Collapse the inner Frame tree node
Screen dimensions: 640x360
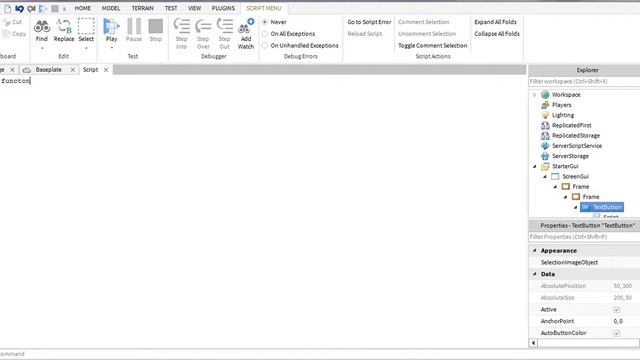tap(565, 197)
